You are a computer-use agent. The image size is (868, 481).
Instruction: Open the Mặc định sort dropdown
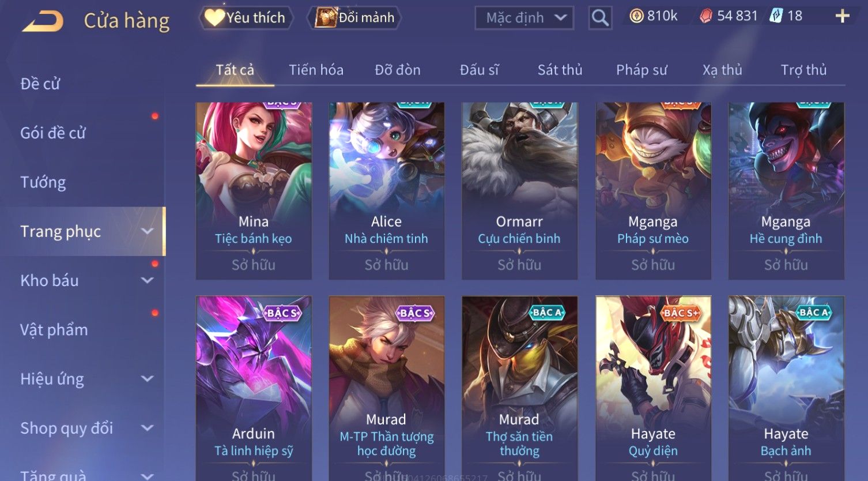(x=524, y=18)
